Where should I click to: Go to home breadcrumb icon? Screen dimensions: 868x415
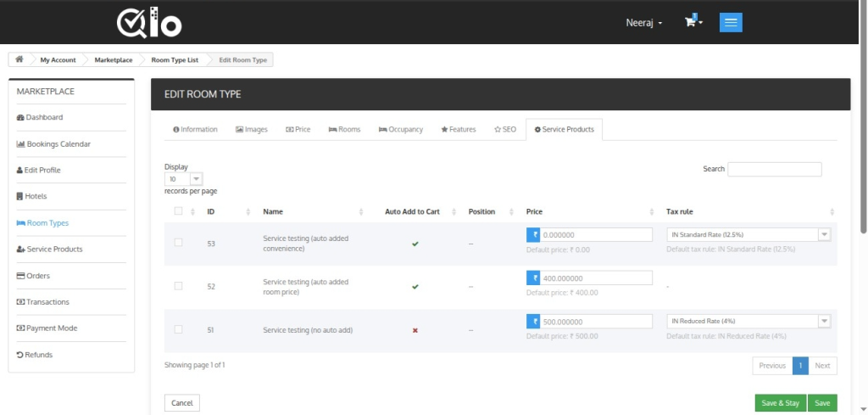pos(19,60)
